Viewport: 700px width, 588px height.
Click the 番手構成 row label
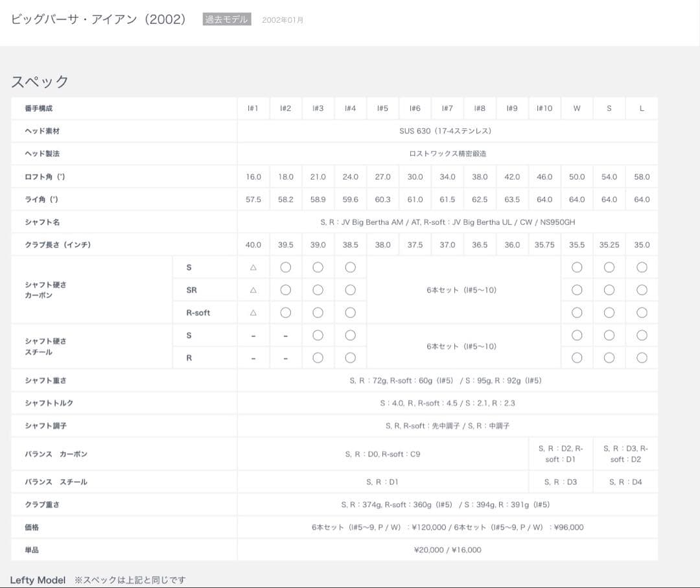pyautogui.click(x=38, y=108)
